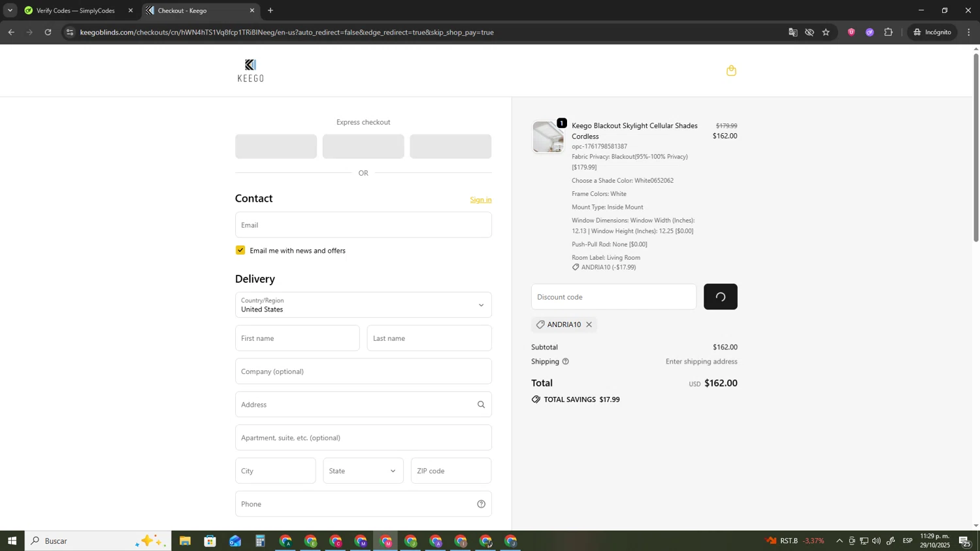980x551 pixels.
Task: Open the ESP input language switcher
Action: pos(907,541)
